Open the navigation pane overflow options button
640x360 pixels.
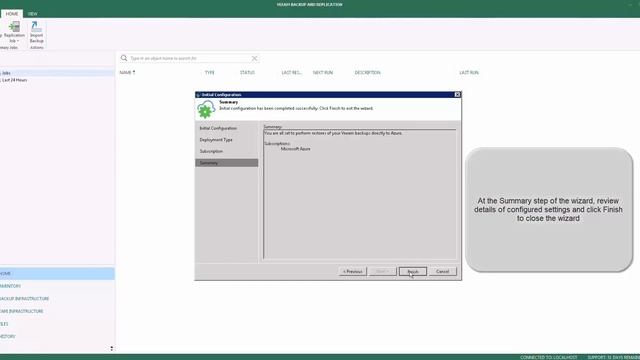[x=111, y=348]
